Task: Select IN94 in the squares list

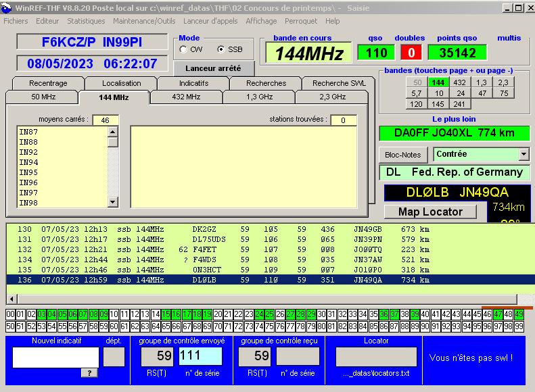Action: point(62,162)
